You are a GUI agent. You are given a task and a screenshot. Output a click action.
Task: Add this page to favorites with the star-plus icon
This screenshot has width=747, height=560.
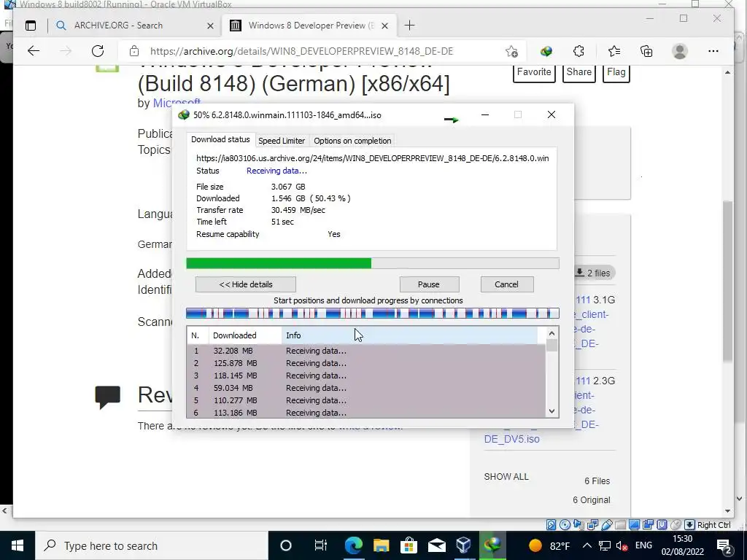pos(511,52)
